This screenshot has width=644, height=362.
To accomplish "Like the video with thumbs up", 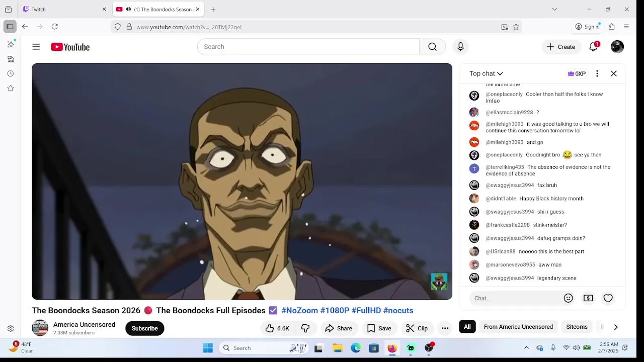I will [277, 328].
